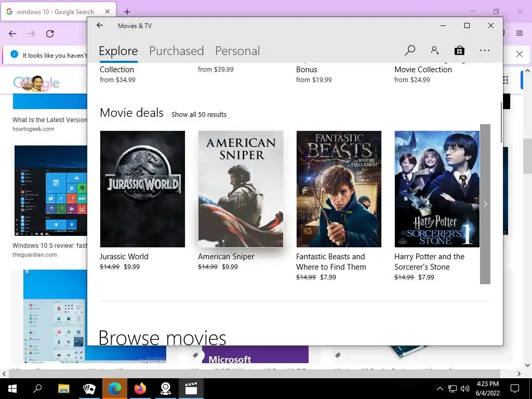Open the Jurassic World poster
Image resolution: width=532 pixels, height=399 pixels.
click(x=142, y=189)
